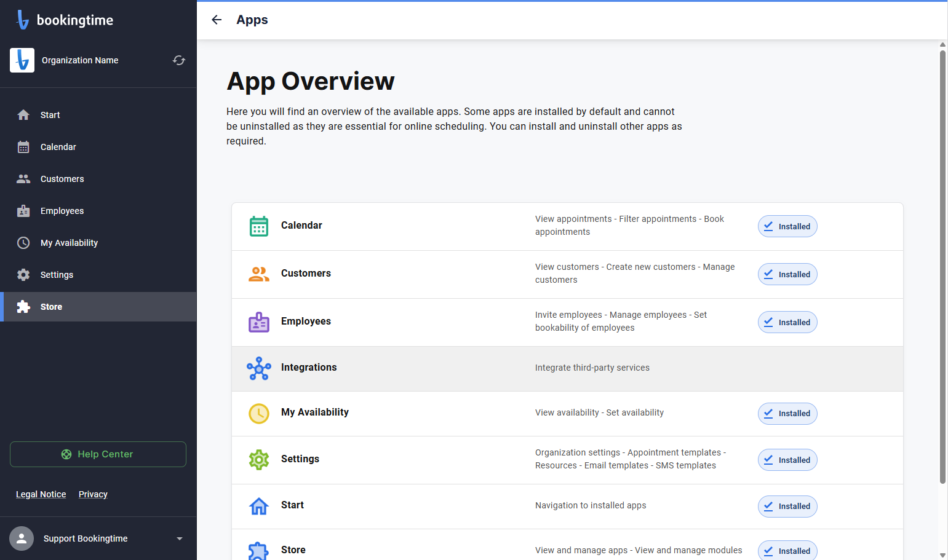Click the orange Customers app icon in list

pos(259,274)
